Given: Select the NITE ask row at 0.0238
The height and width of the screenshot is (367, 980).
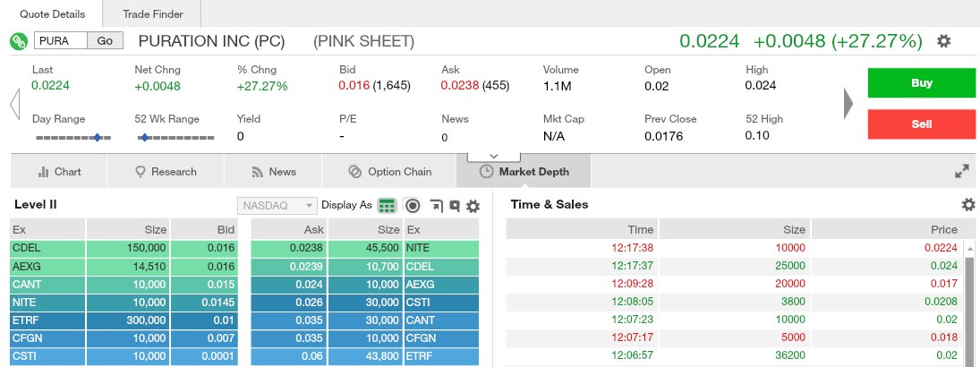Looking at the screenshot, I should click(365, 248).
